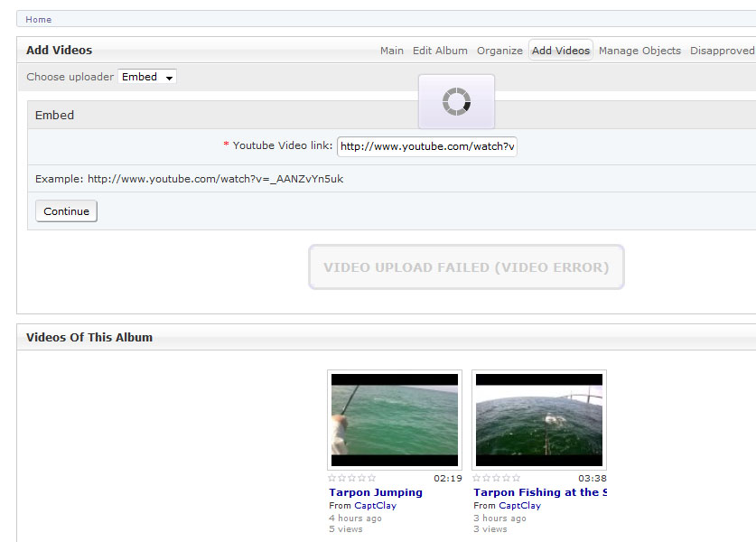The height and width of the screenshot is (542, 756).
Task: Select the Add Videos tab
Action: pos(561,51)
